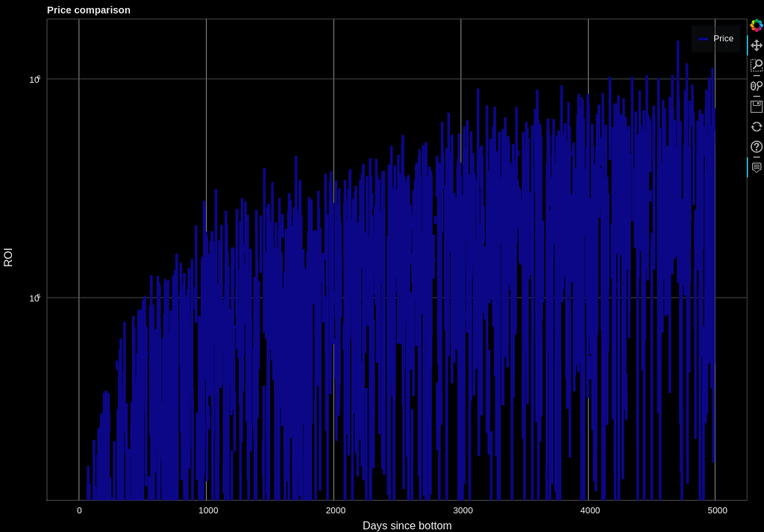
Task: Disable the currently active Pan tool
Action: pyautogui.click(x=756, y=45)
